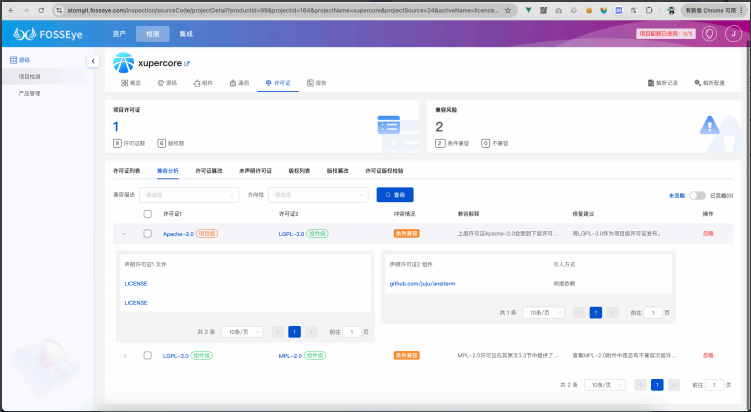This screenshot has height=412, width=751.
Task: Switch to 检测 top navigation
Action: [x=153, y=34]
